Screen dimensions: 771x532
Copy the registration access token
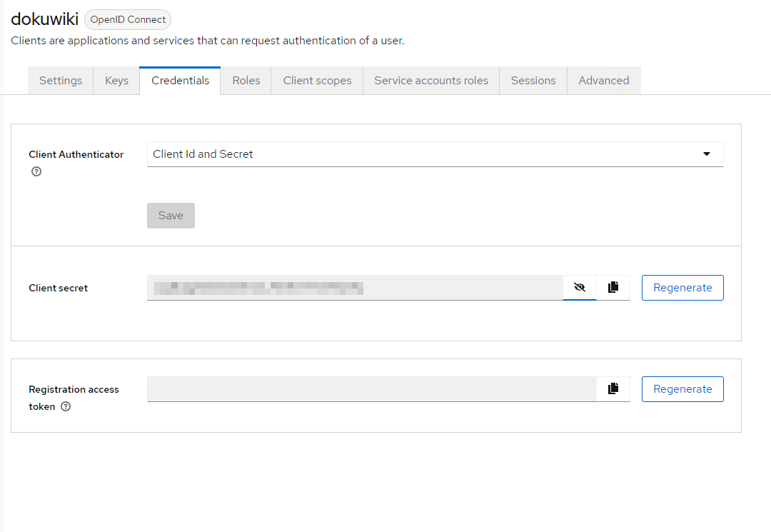point(613,389)
